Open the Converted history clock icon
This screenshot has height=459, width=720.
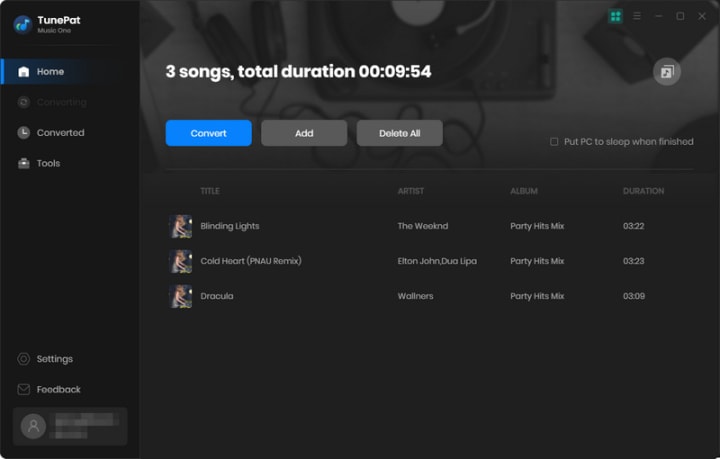coord(23,133)
